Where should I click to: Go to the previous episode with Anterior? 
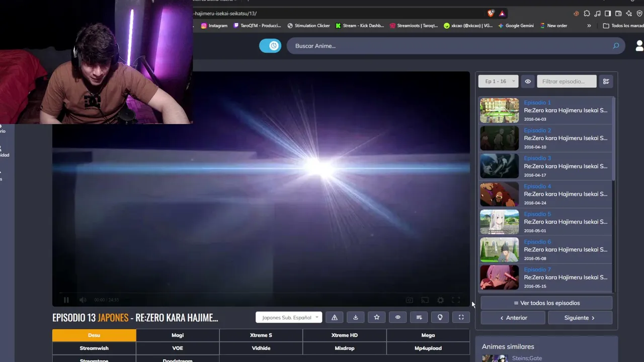coord(513,318)
